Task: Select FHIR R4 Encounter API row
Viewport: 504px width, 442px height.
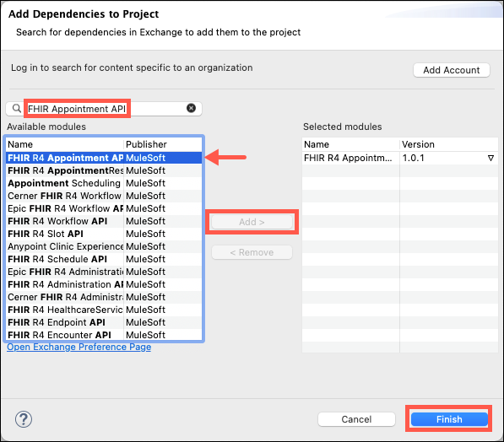Action: pos(104,335)
